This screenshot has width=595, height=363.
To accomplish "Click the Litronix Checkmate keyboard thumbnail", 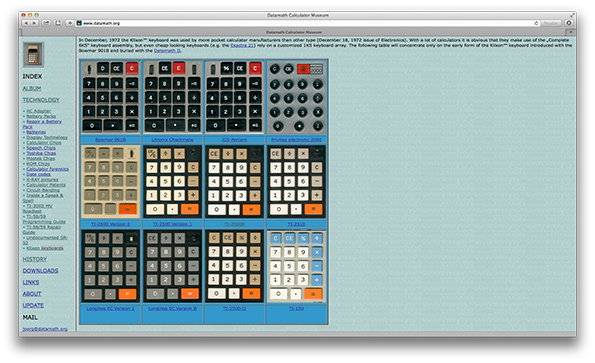I will [x=173, y=97].
